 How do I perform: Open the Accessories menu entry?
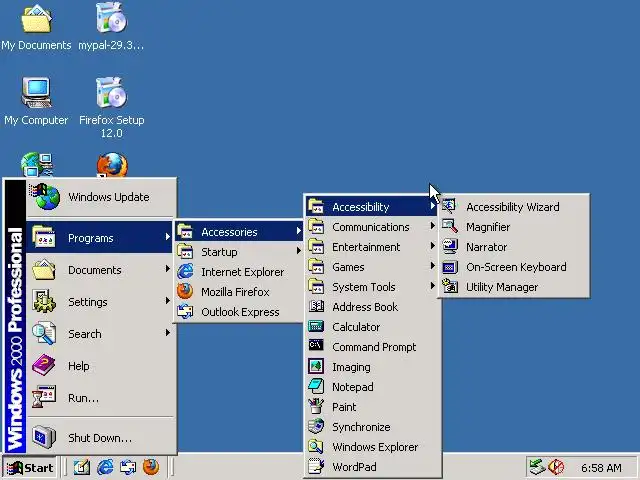click(x=239, y=231)
